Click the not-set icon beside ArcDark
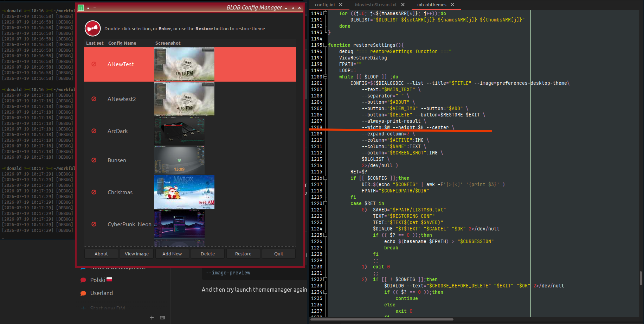Screen dimensions: 644x324 click(94, 131)
